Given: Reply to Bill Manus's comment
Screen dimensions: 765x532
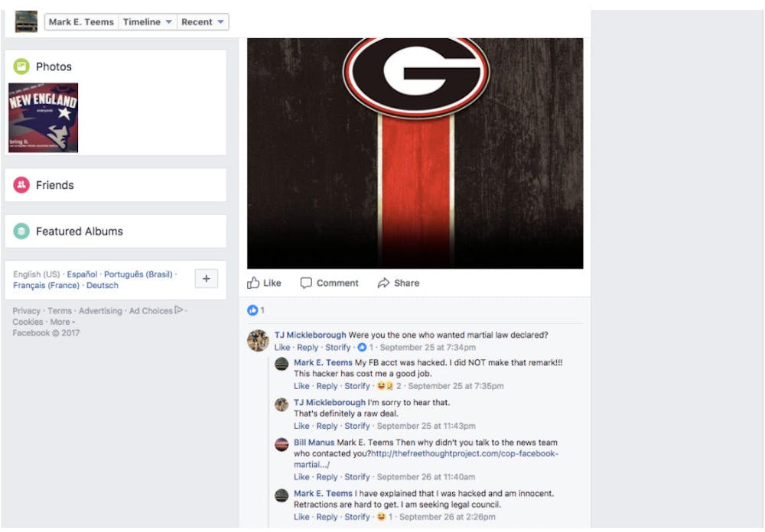Looking at the screenshot, I should tap(327, 477).
